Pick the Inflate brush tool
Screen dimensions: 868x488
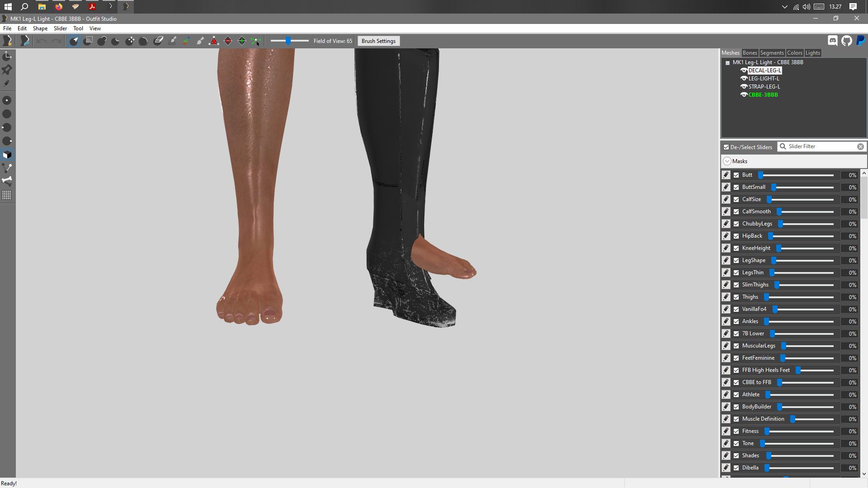pyautogui.click(x=102, y=41)
